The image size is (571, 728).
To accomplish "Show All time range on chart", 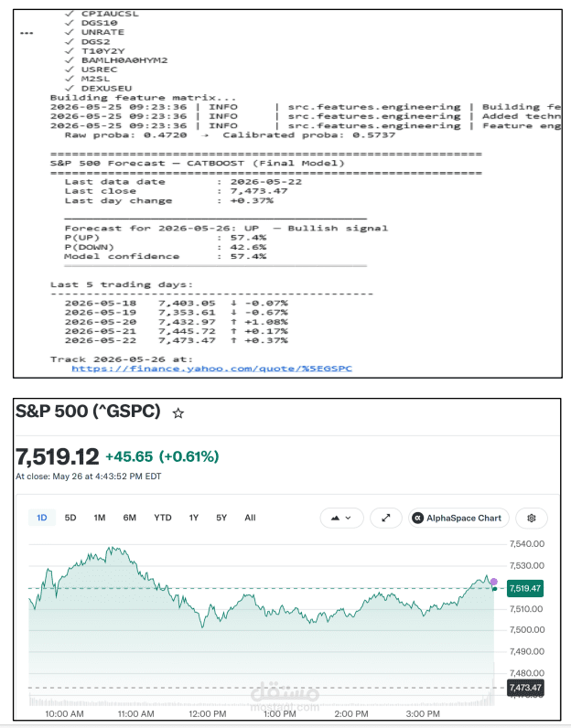I will pyautogui.click(x=250, y=518).
